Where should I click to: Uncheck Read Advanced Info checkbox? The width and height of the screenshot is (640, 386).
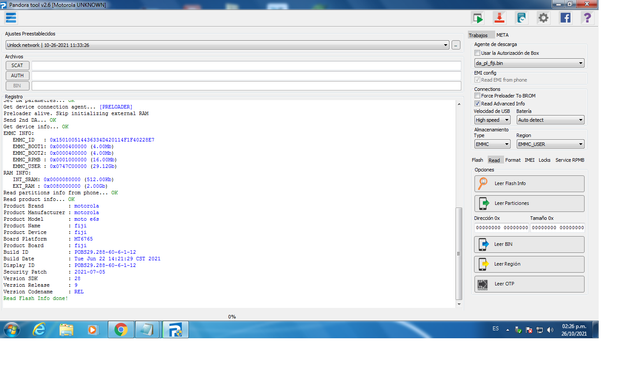(477, 104)
